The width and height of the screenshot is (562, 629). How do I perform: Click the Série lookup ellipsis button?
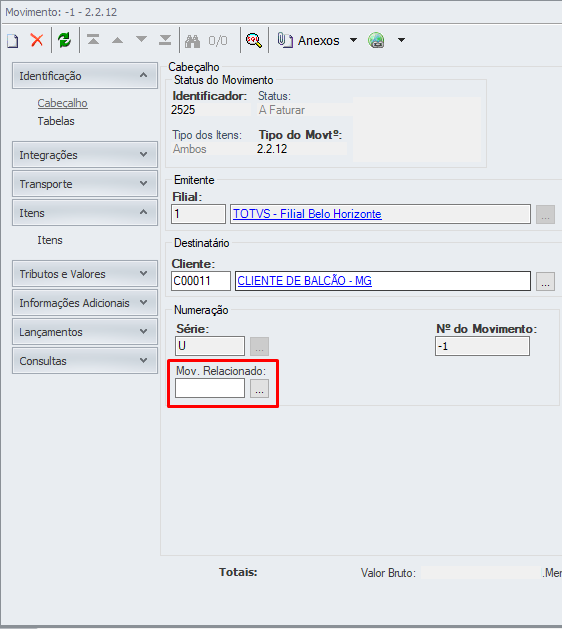pos(260,347)
